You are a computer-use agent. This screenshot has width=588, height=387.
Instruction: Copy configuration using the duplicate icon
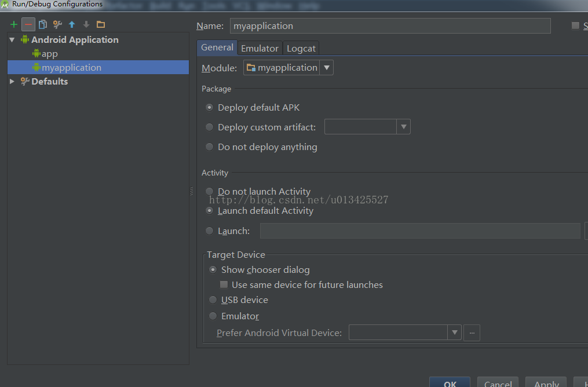pyautogui.click(x=43, y=25)
